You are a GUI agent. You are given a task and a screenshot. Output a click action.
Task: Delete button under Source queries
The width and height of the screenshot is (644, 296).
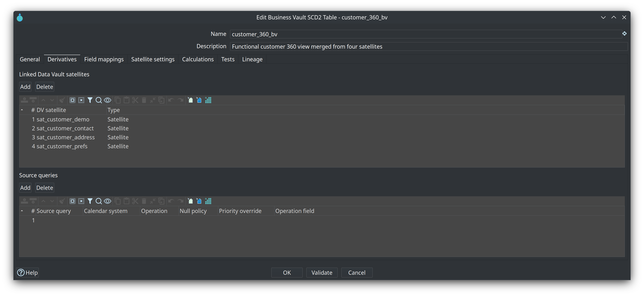(x=45, y=188)
